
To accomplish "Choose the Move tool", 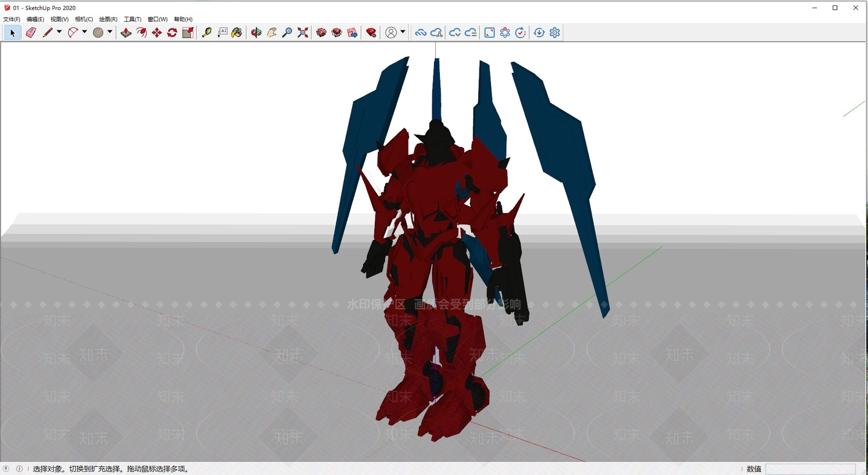I will pyautogui.click(x=157, y=33).
